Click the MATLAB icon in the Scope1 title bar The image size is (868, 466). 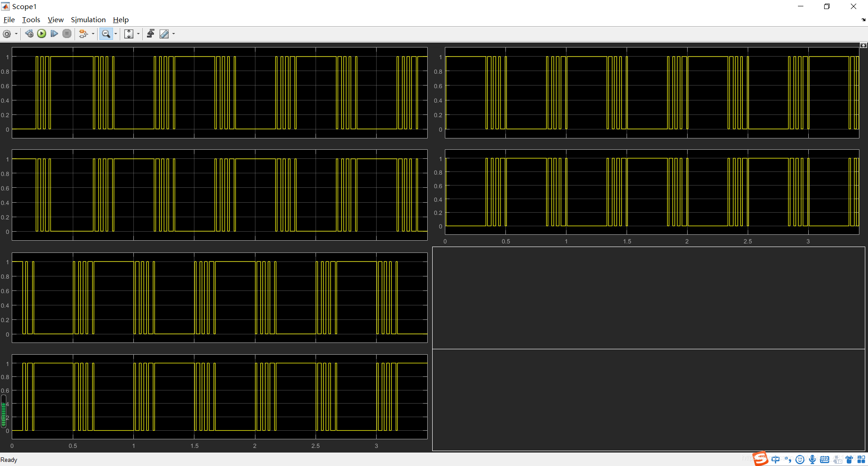click(x=5, y=6)
